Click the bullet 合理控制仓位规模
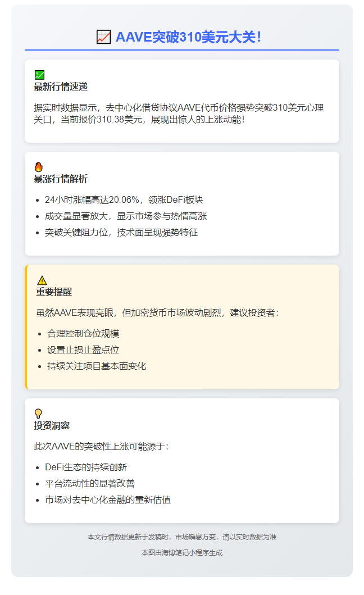Image resolution: width=364 pixels, height=595 pixels. (83, 334)
